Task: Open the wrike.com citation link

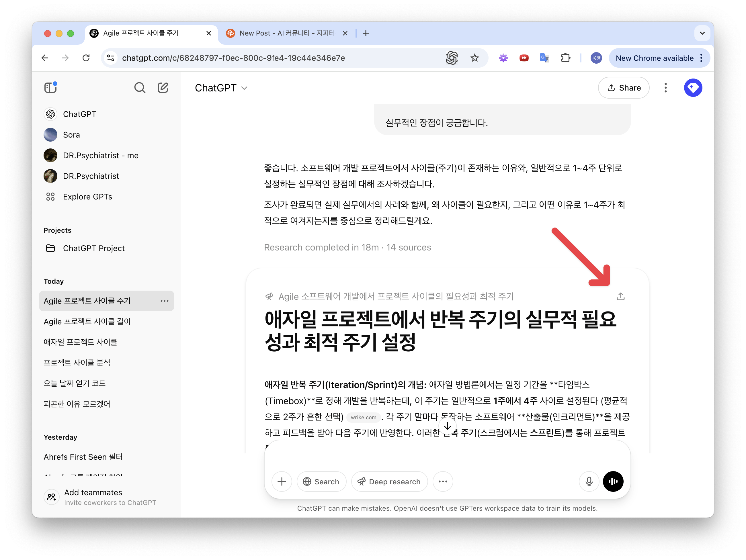Action: point(363,417)
